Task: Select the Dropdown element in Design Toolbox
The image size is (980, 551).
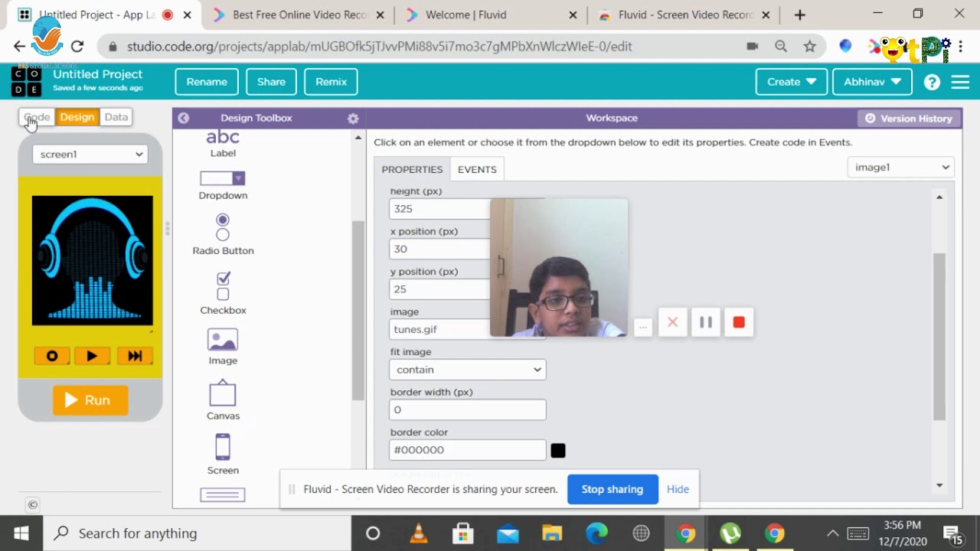Action: [223, 185]
